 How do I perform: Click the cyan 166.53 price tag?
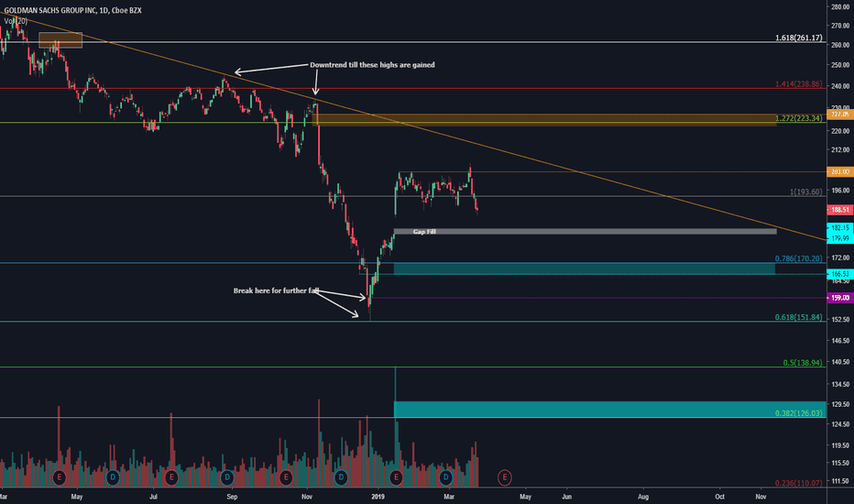tap(840, 274)
